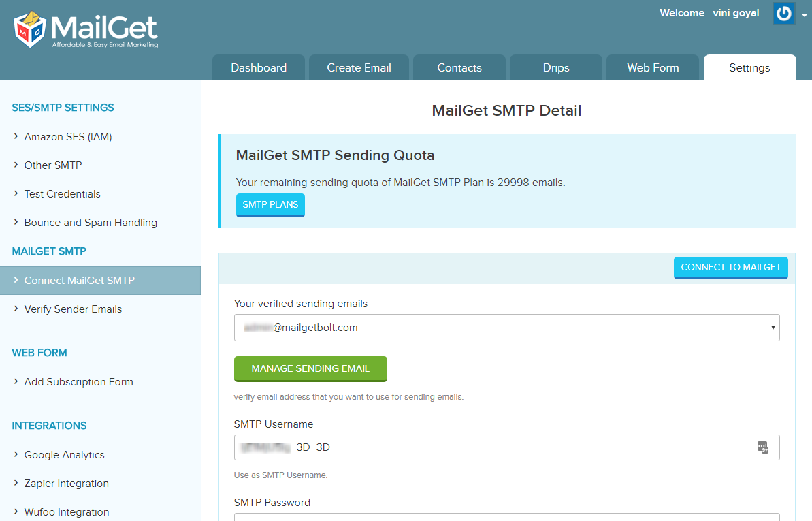Open Verify Sender Emails
This screenshot has width=812, height=521.
[x=73, y=309]
